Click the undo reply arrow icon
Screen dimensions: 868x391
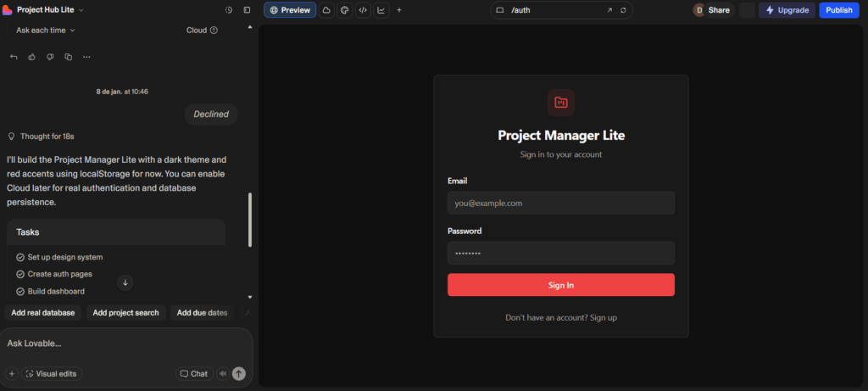[x=14, y=57]
